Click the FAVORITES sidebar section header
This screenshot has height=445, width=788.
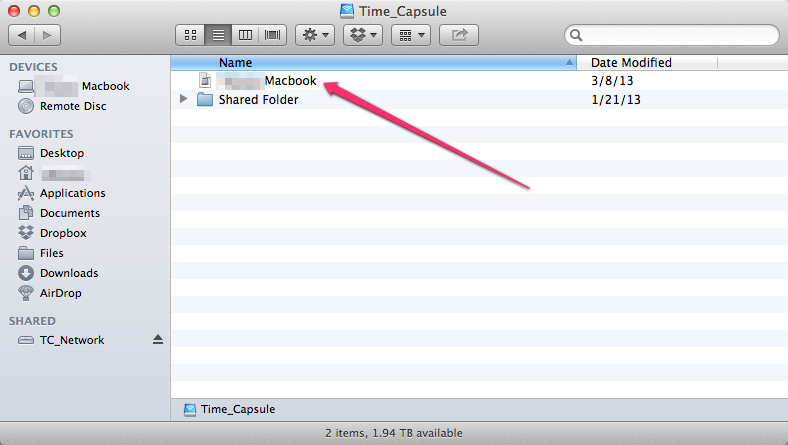pyautogui.click(x=41, y=134)
